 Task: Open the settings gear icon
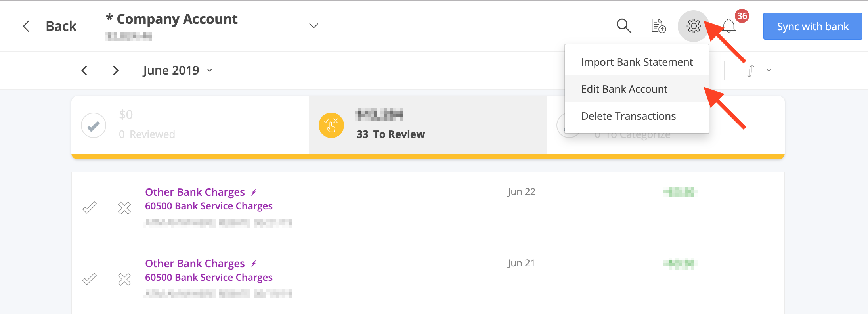click(694, 26)
